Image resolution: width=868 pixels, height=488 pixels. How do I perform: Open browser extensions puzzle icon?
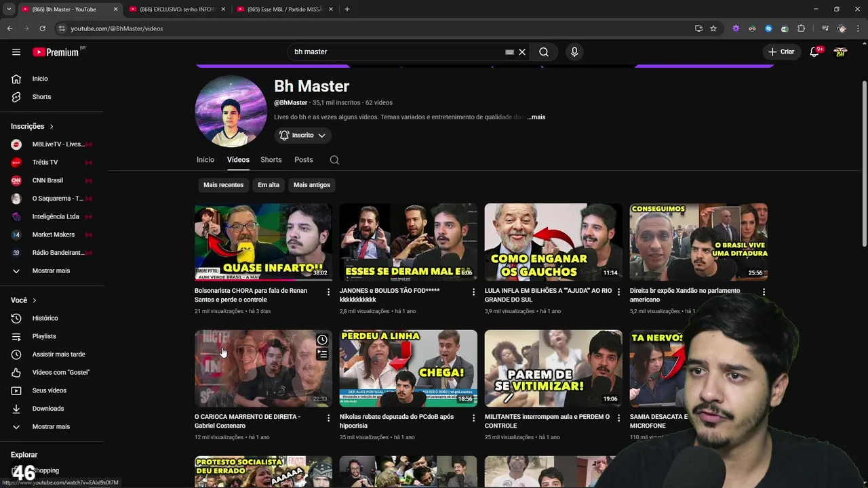[x=802, y=28]
